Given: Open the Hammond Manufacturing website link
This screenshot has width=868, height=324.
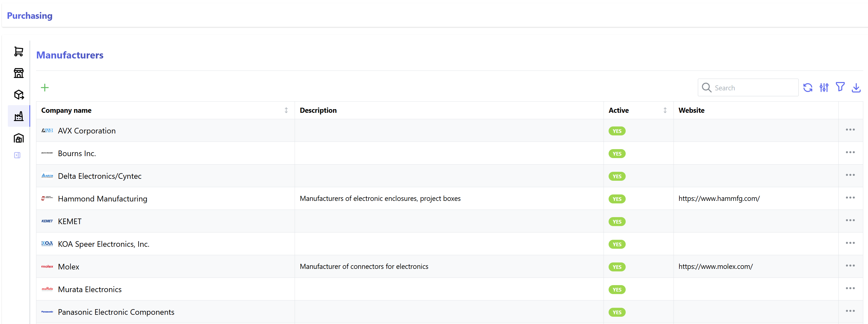Looking at the screenshot, I should tap(719, 199).
